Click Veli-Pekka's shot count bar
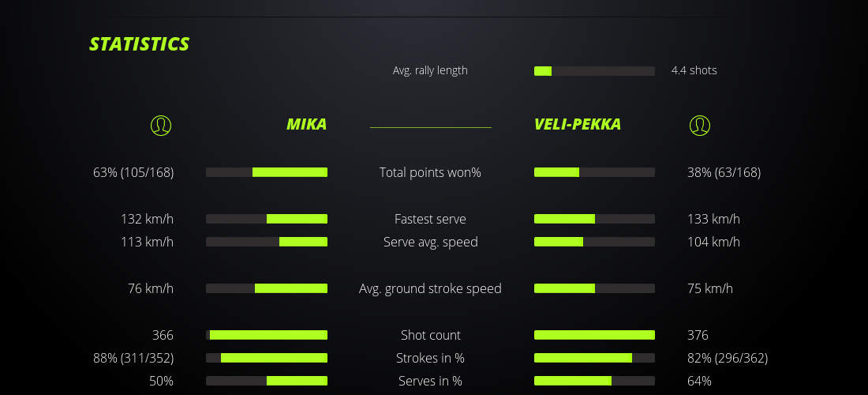Screen dimensions: 868x395 click(594, 335)
